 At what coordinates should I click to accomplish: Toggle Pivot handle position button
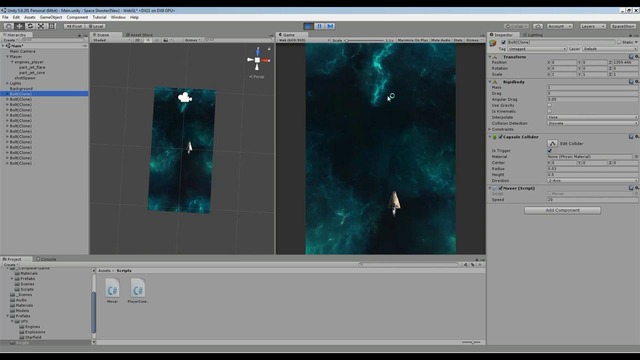point(74,26)
